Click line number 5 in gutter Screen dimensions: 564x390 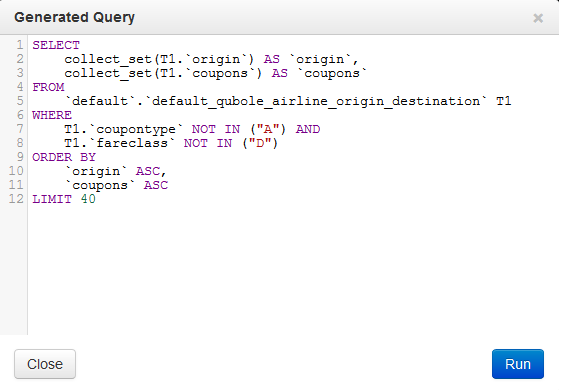point(20,101)
